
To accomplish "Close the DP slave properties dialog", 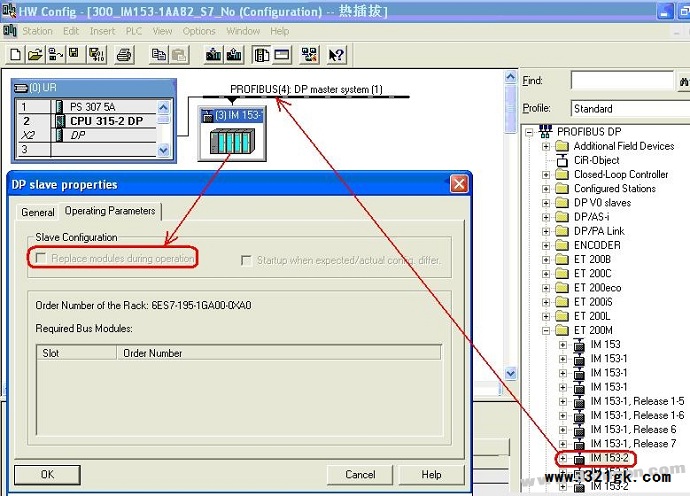I will pos(459,184).
